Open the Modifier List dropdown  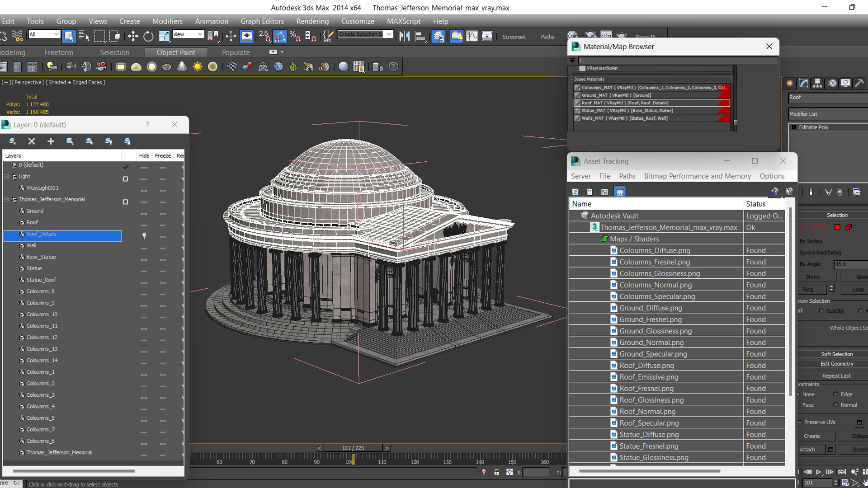[828, 114]
